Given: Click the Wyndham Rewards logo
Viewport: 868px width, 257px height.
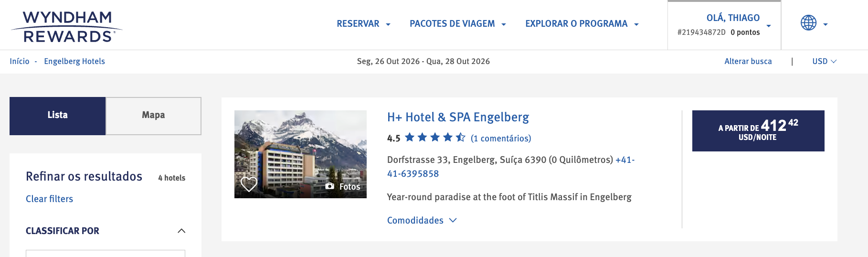Looking at the screenshot, I should click(66, 27).
